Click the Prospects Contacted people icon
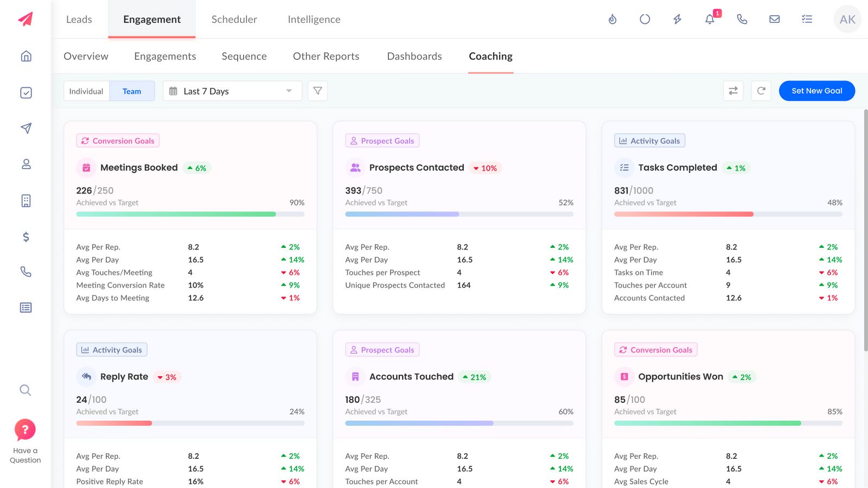 [355, 168]
